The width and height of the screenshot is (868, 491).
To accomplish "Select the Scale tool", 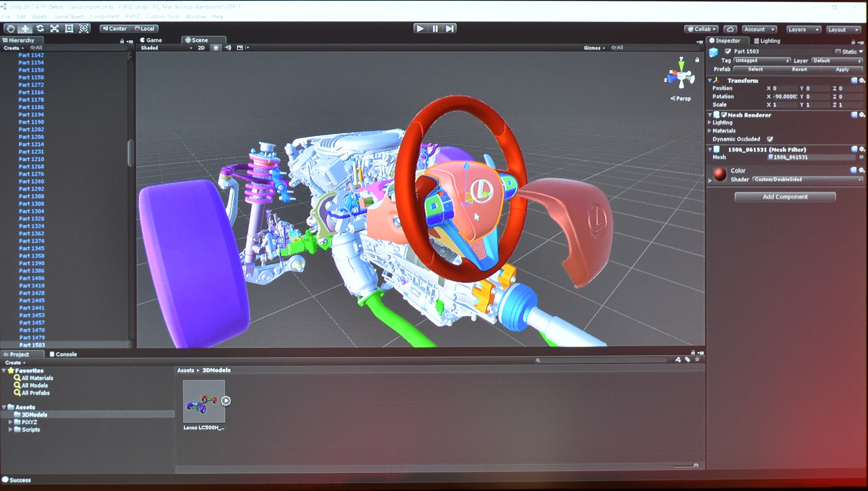I will (54, 28).
